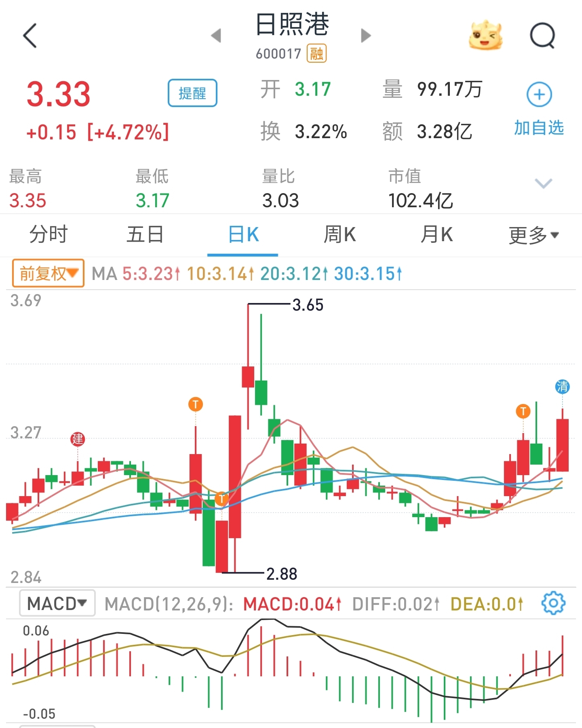
Task: Tap the stock name 日照港
Action: tap(292, 25)
